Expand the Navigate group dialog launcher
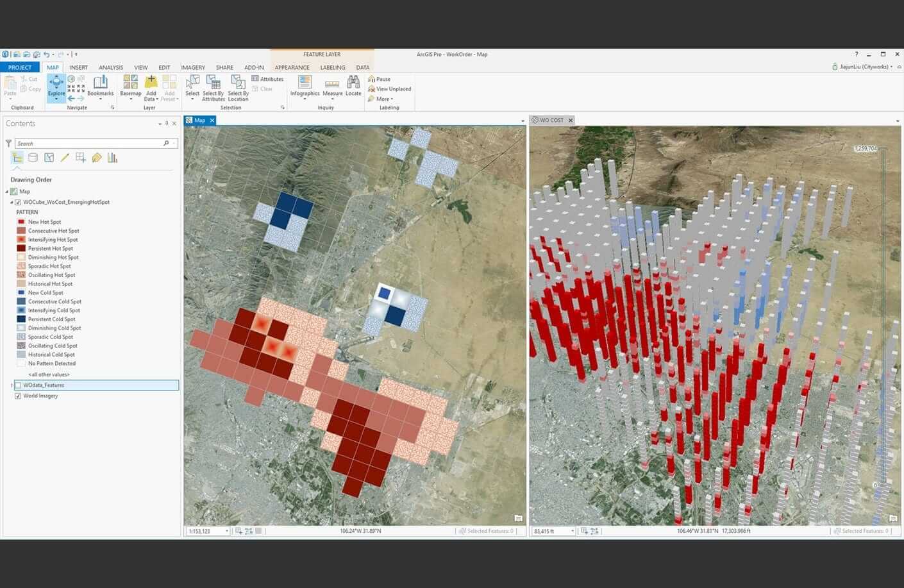Viewport: 904px width, 588px height. point(112,108)
